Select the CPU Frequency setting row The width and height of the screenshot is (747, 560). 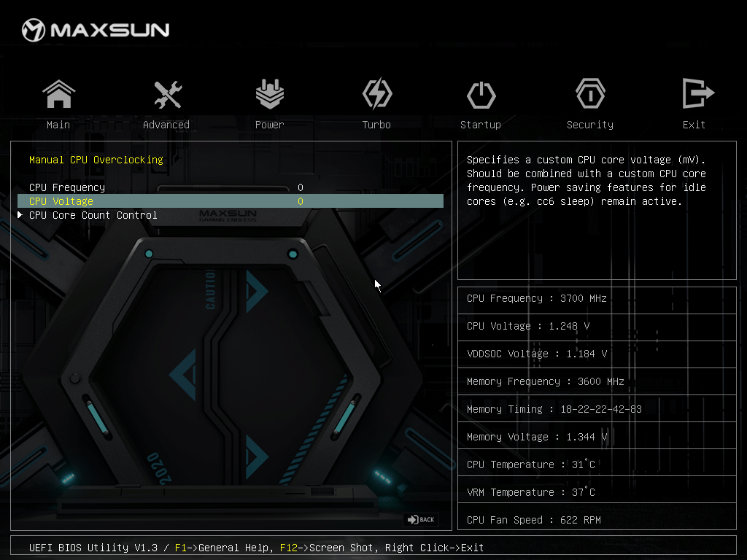231,187
